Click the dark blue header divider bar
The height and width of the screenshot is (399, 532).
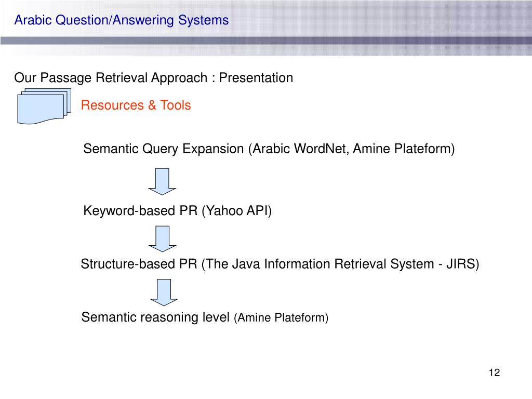pos(266,41)
